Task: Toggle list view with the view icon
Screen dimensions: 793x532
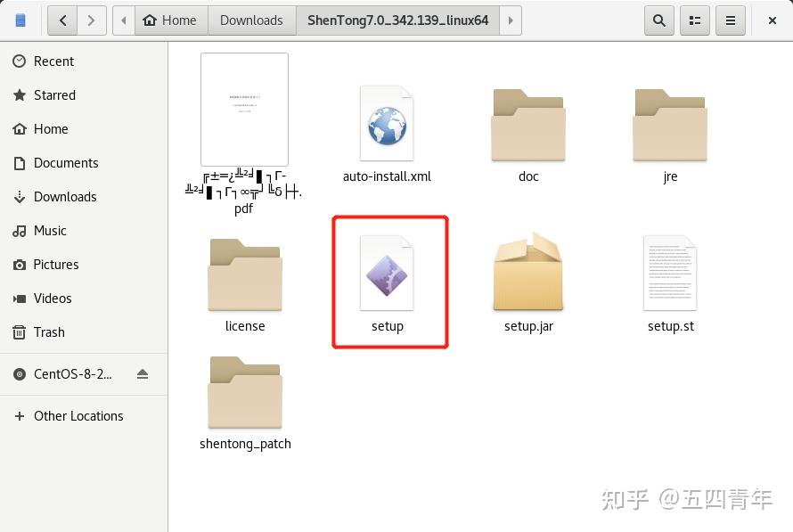Action: click(x=695, y=20)
